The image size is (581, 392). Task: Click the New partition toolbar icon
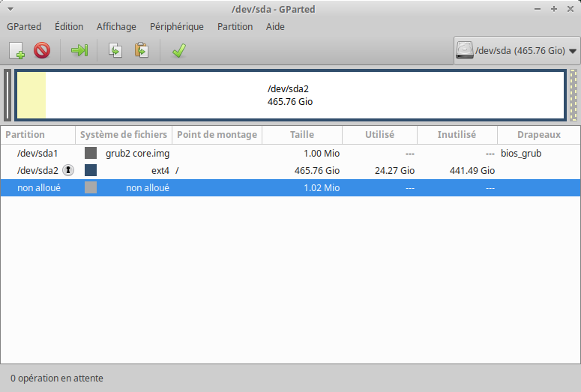tap(17, 50)
